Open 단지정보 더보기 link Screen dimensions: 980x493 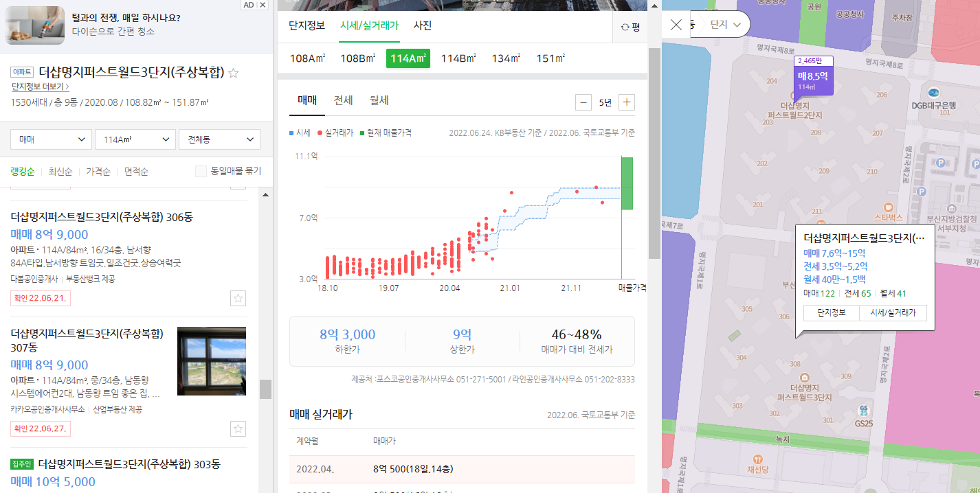(x=40, y=87)
